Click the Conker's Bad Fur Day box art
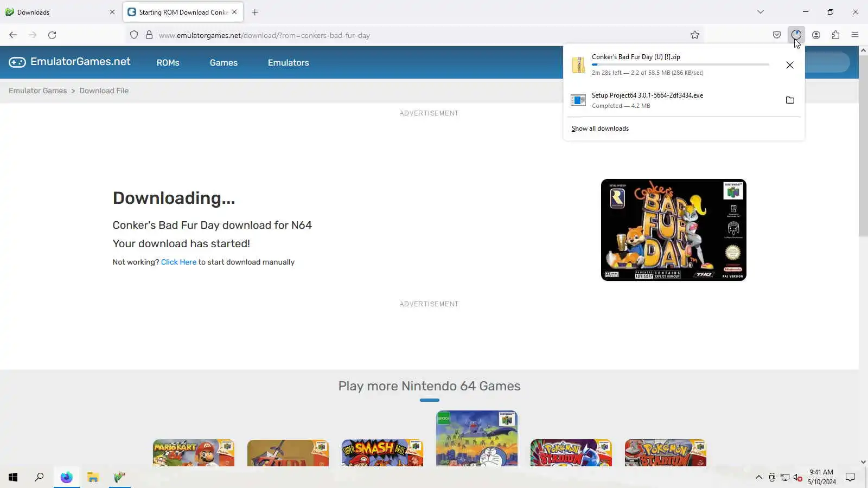The width and height of the screenshot is (868, 488). tap(674, 230)
